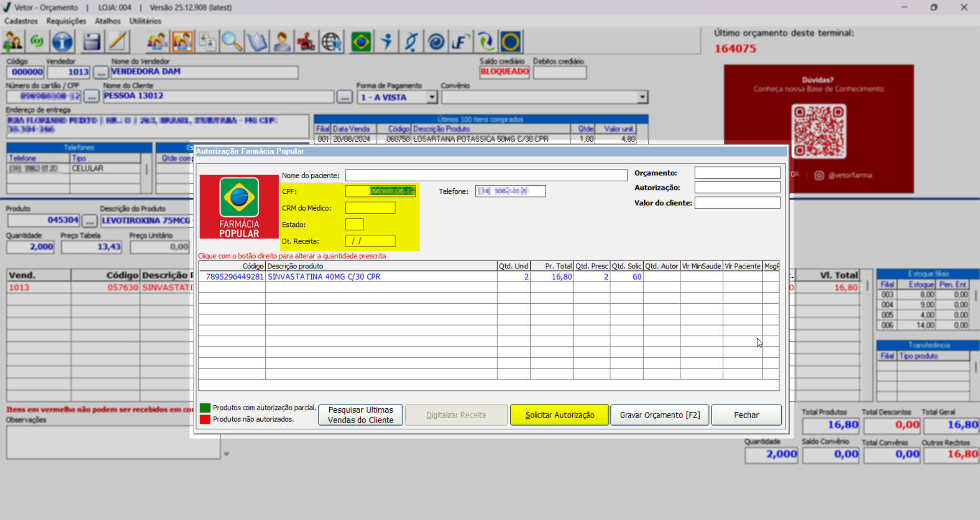Open the Forma de Pagamento dropdown
The image size is (980, 520).
pyautogui.click(x=432, y=97)
